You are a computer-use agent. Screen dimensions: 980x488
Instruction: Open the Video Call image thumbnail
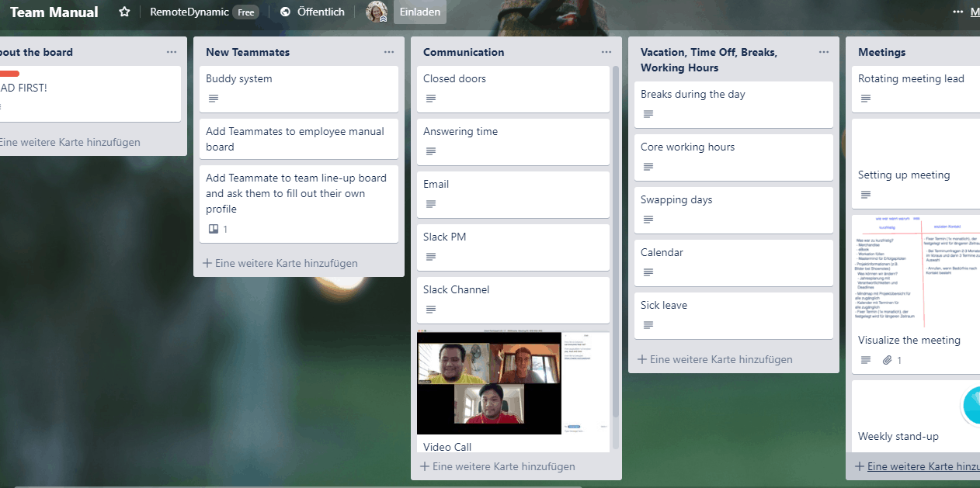point(489,383)
